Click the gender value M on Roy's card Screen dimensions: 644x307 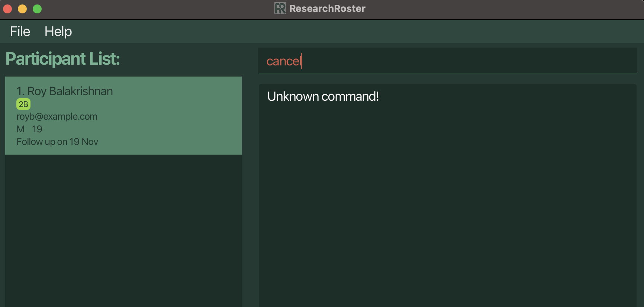[20, 129]
